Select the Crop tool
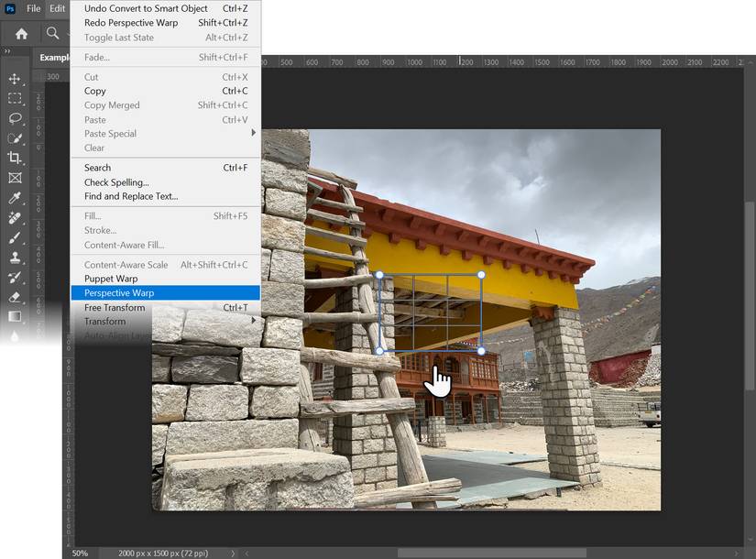This screenshot has width=756, height=559. (x=15, y=159)
